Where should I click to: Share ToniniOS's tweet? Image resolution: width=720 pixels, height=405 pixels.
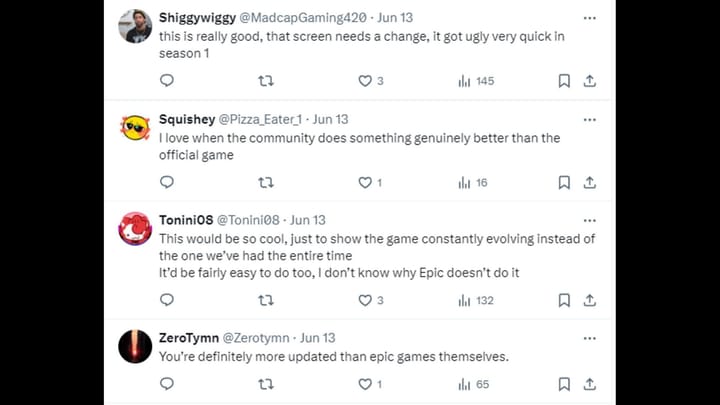coord(590,300)
